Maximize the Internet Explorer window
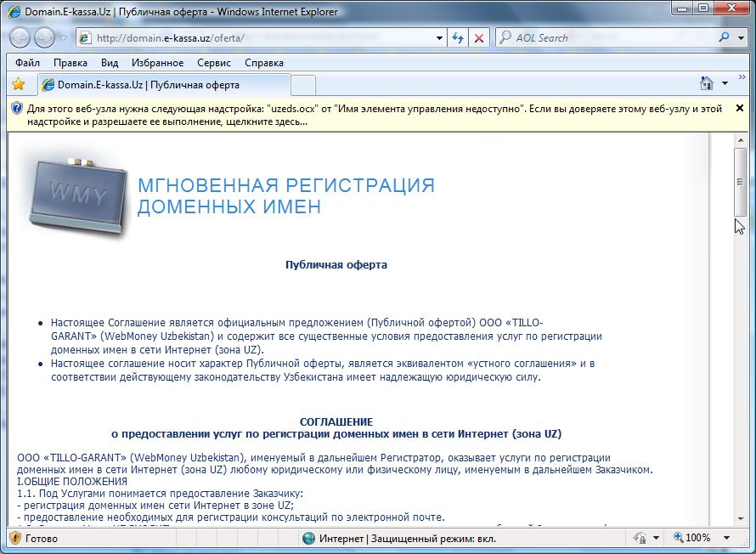This screenshot has height=554, width=756. [x=703, y=8]
